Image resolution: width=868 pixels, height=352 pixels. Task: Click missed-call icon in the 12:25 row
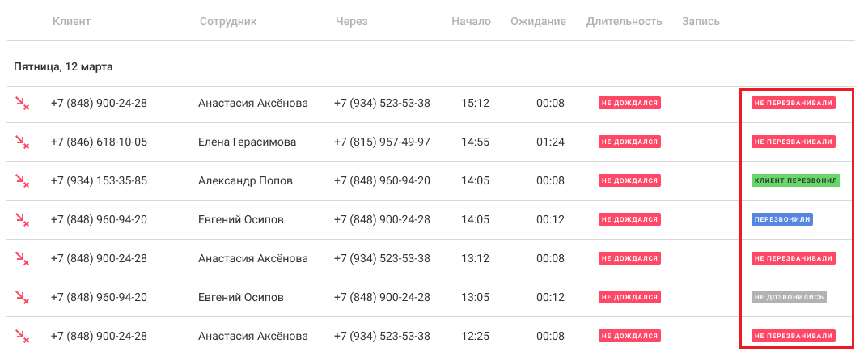22,337
